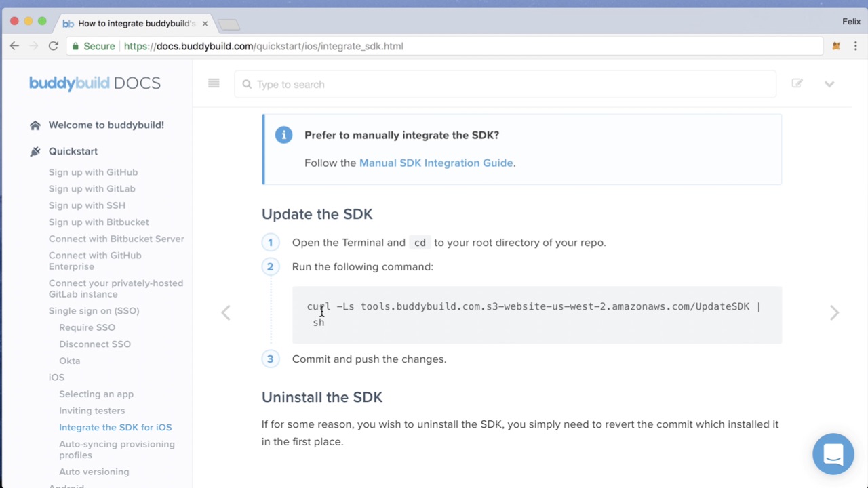Click the browser back arrow
The height and width of the screenshot is (488, 868).
pos(15,45)
